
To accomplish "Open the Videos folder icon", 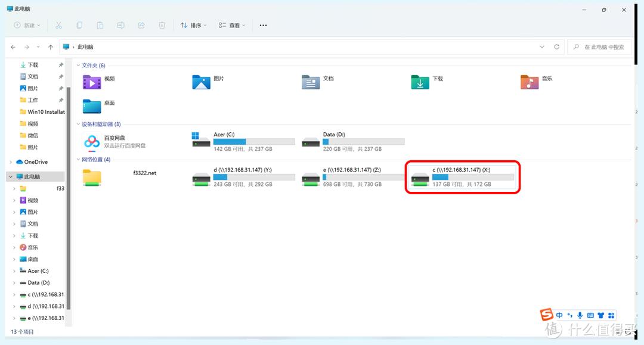I will tap(92, 82).
